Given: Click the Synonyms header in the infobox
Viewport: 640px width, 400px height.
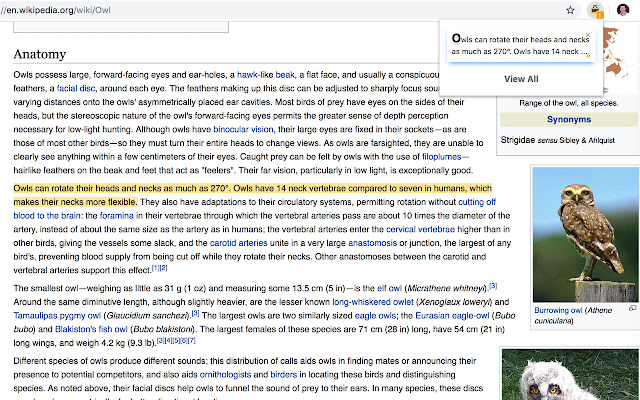Looking at the screenshot, I should tap(569, 120).
